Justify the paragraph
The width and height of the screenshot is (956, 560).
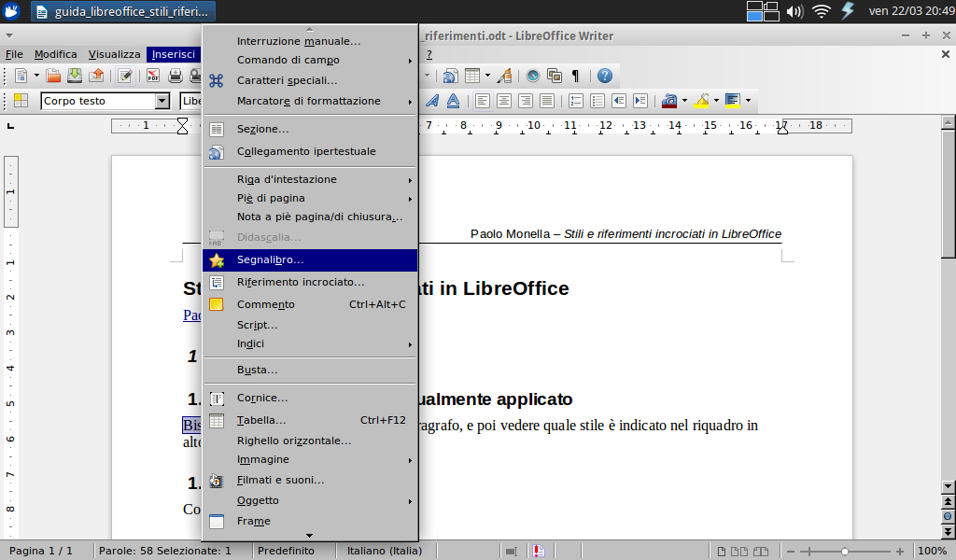click(547, 101)
